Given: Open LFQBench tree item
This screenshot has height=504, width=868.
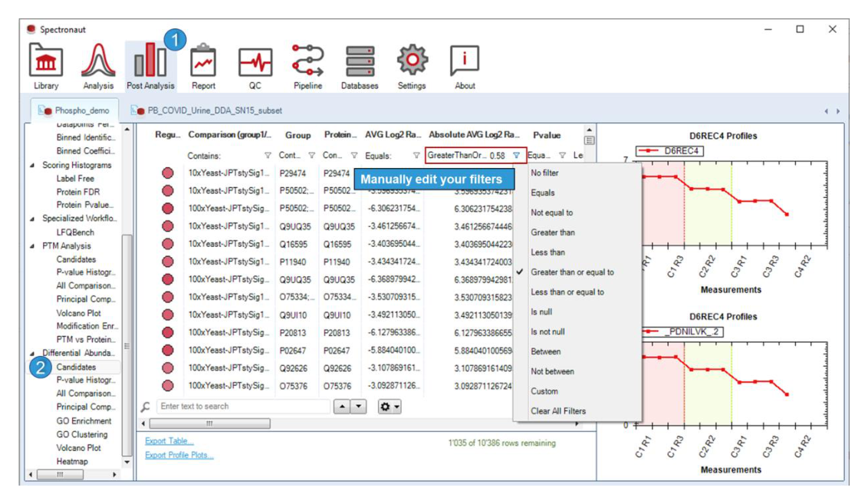Looking at the screenshot, I should (75, 232).
